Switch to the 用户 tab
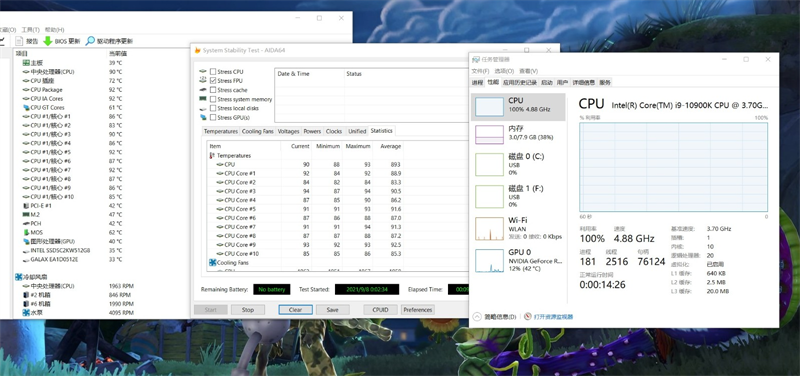800x376 pixels. tap(562, 83)
